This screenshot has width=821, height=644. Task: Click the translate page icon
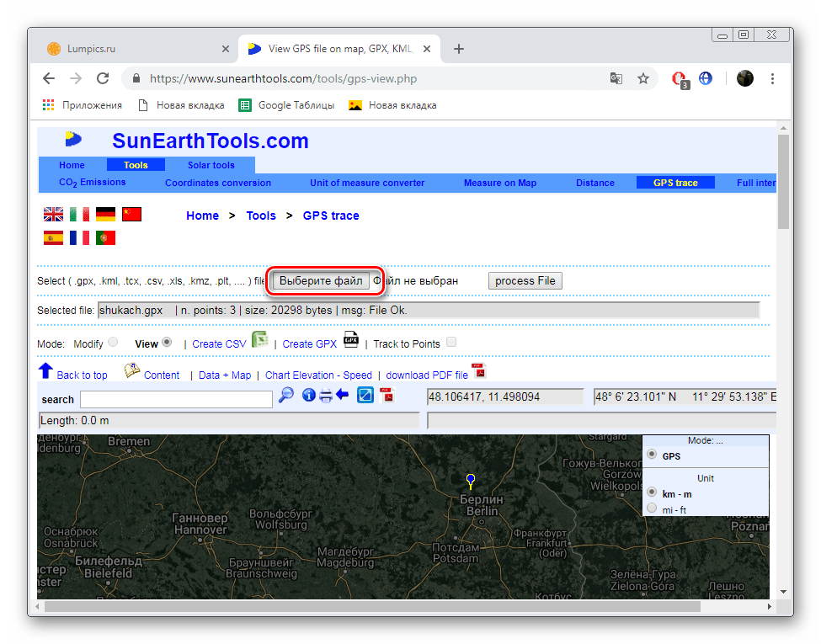click(x=616, y=78)
